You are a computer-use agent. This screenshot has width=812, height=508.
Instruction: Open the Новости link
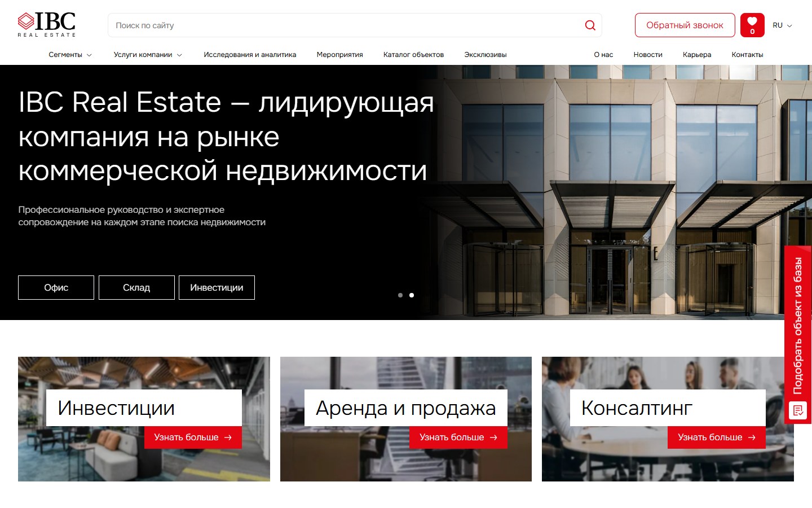tap(648, 55)
